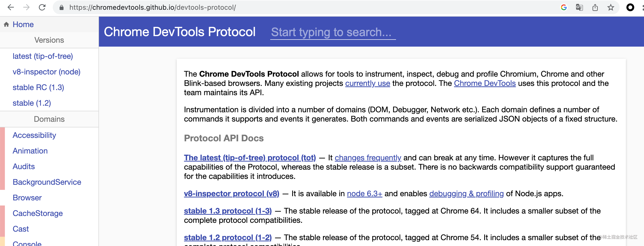Open the Accessibility domain
The width and height of the screenshot is (644, 246).
click(x=34, y=135)
